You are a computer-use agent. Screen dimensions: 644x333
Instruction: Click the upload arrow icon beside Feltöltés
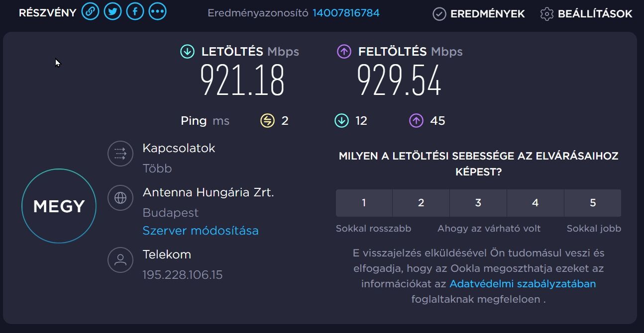pyautogui.click(x=344, y=51)
